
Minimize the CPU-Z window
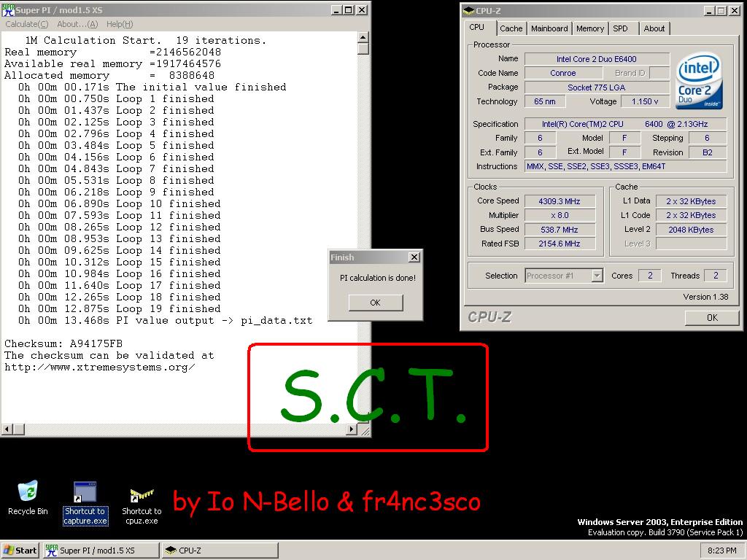click(x=709, y=10)
